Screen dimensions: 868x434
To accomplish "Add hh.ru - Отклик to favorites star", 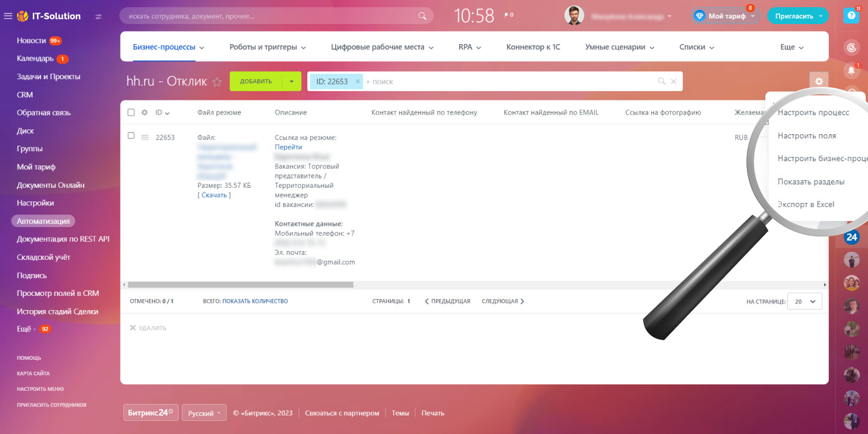I will point(217,82).
